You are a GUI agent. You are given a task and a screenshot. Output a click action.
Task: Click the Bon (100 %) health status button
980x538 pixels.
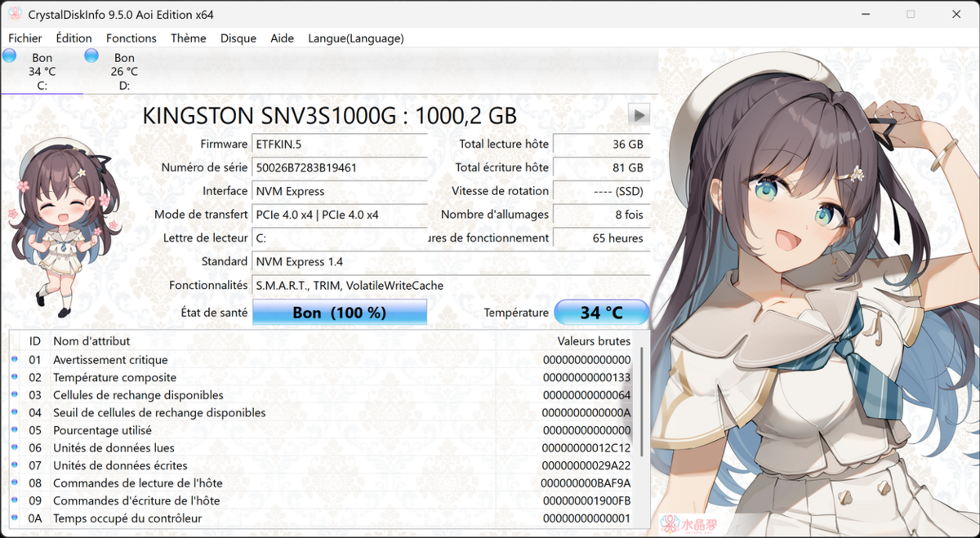[x=340, y=312]
